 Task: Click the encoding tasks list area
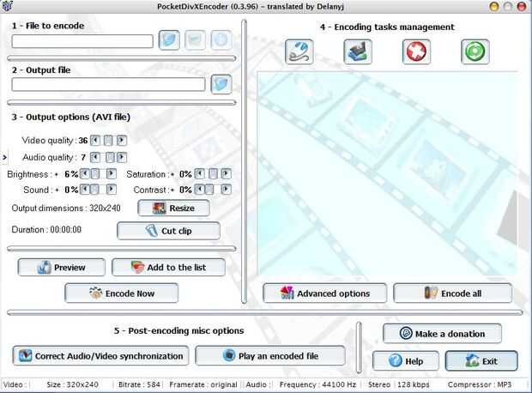[x=388, y=173]
